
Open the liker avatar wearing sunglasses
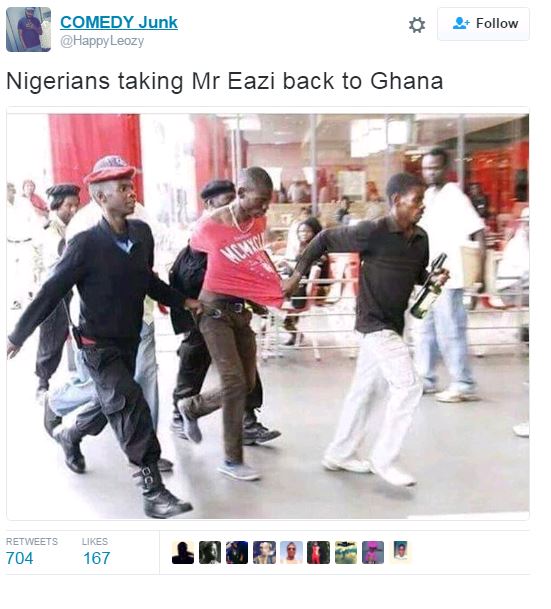coord(291,552)
